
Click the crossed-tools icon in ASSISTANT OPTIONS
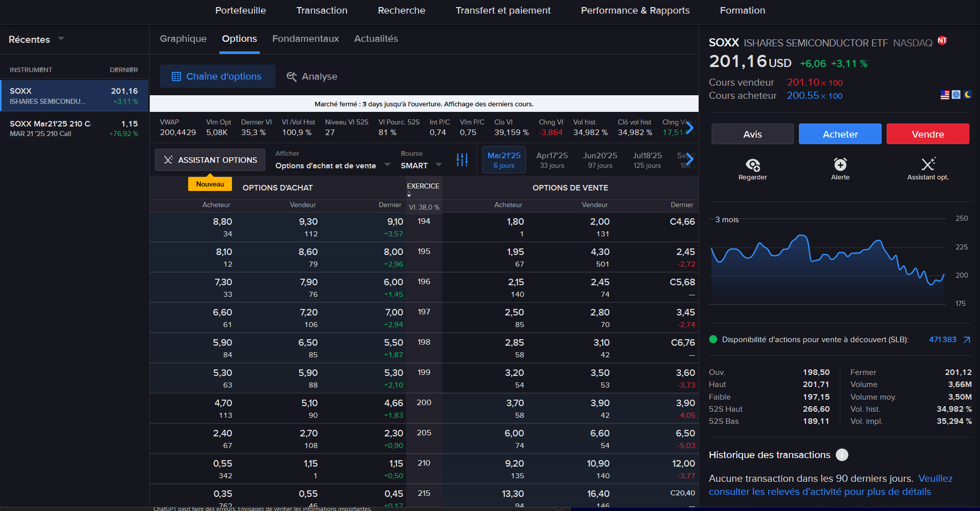168,160
